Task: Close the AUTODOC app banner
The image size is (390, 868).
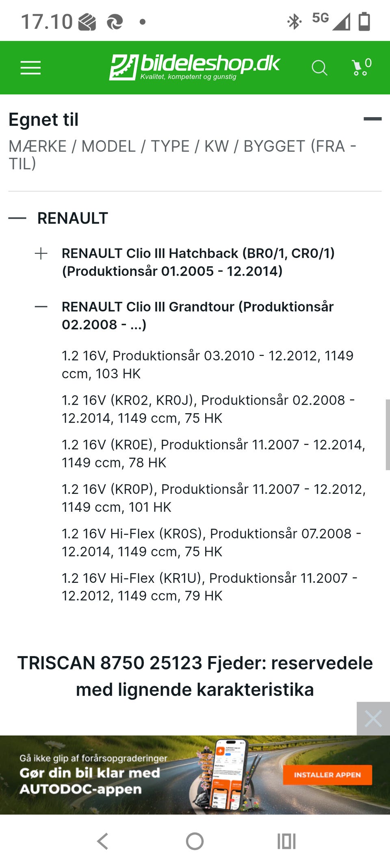Action: pos(373,718)
